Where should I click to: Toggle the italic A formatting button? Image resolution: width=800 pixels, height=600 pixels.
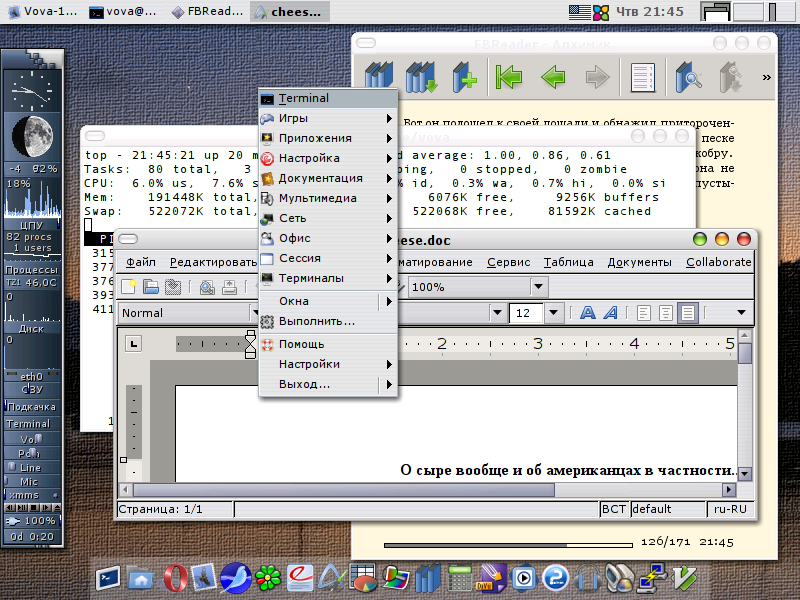(609, 313)
